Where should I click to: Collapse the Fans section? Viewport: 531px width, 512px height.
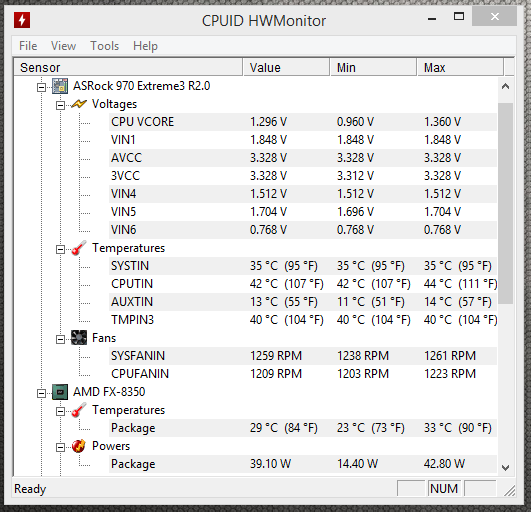[x=60, y=339]
